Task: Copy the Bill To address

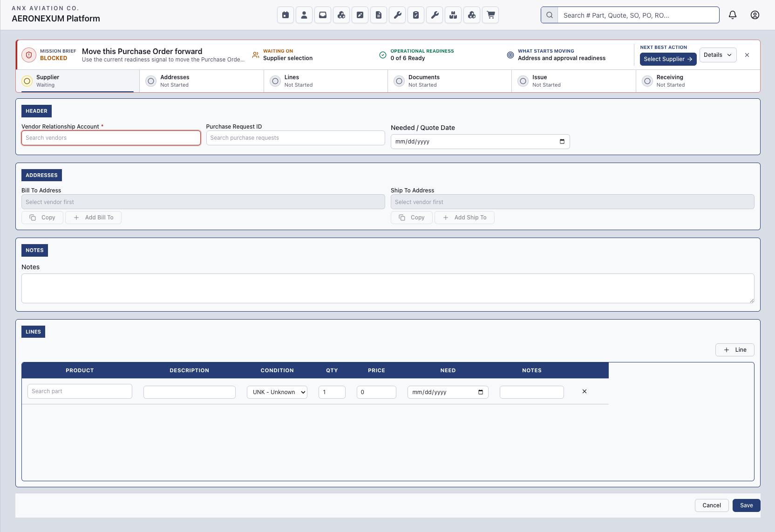Action: click(x=42, y=218)
